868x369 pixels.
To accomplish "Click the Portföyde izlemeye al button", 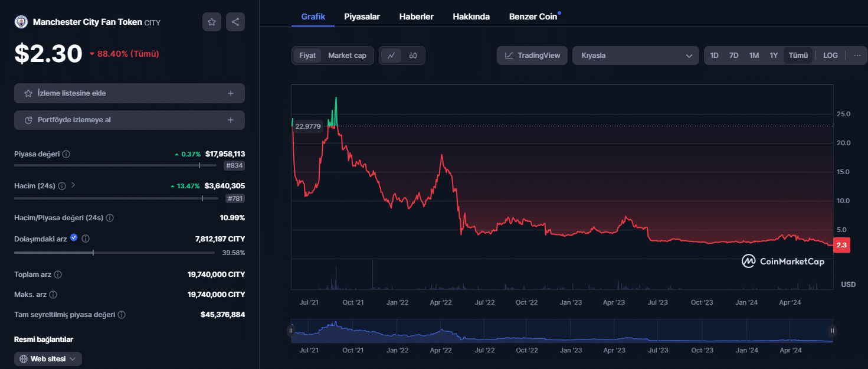I will coord(129,120).
